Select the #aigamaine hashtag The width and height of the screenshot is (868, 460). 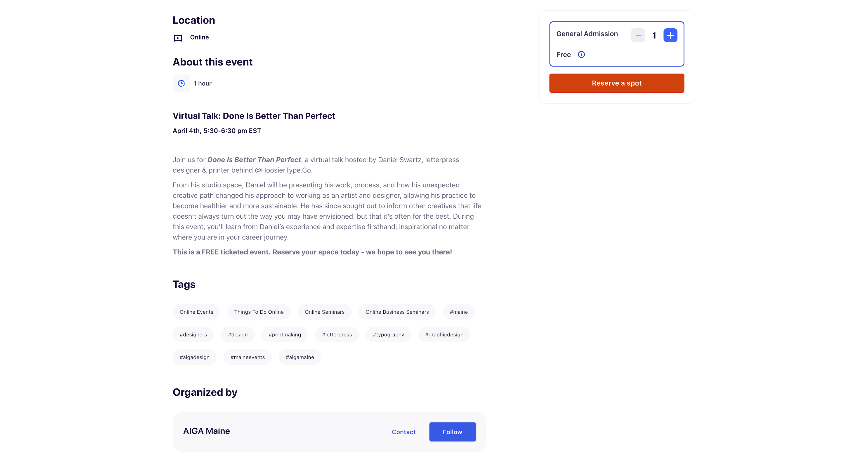pyautogui.click(x=300, y=357)
